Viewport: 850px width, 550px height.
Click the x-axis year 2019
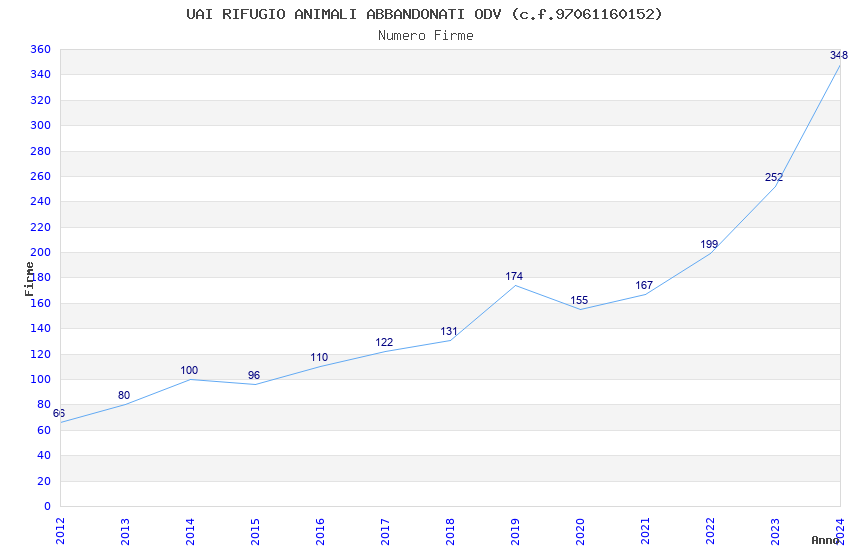516,531
